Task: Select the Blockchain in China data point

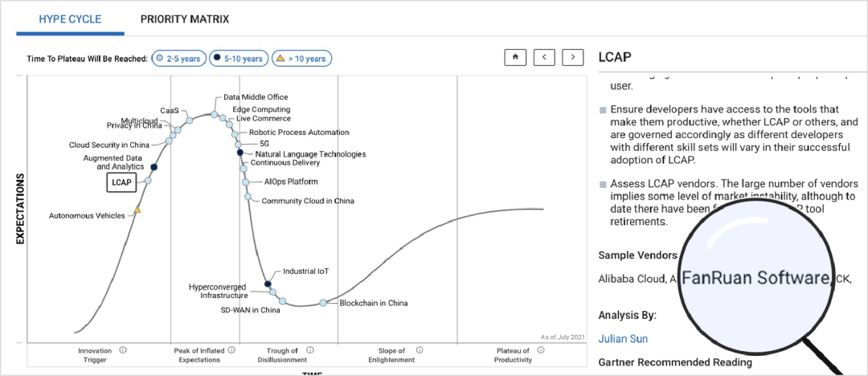Action: point(323,303)
